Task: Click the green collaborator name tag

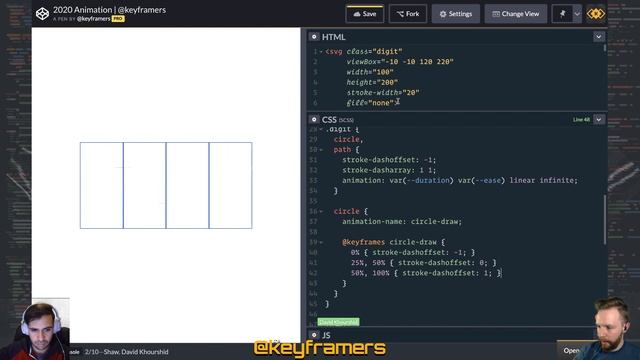Action: point(338,322)
